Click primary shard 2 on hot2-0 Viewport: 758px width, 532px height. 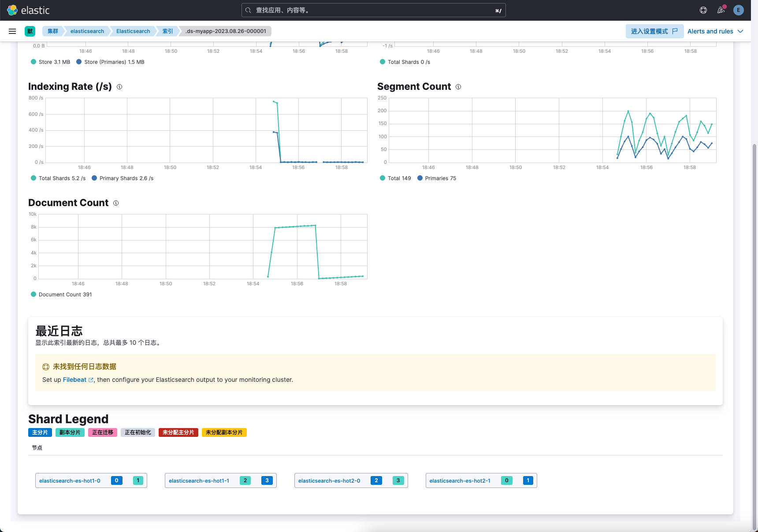[x=376, y=480]
